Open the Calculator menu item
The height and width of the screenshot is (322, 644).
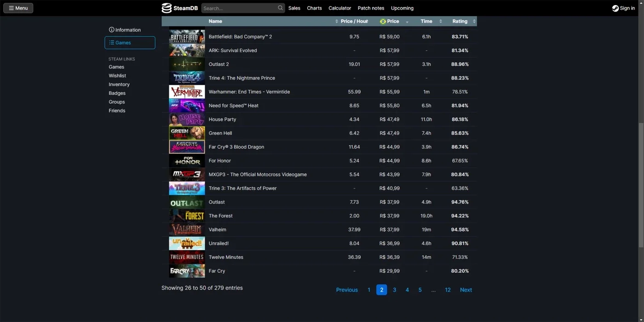coord(339,8)
